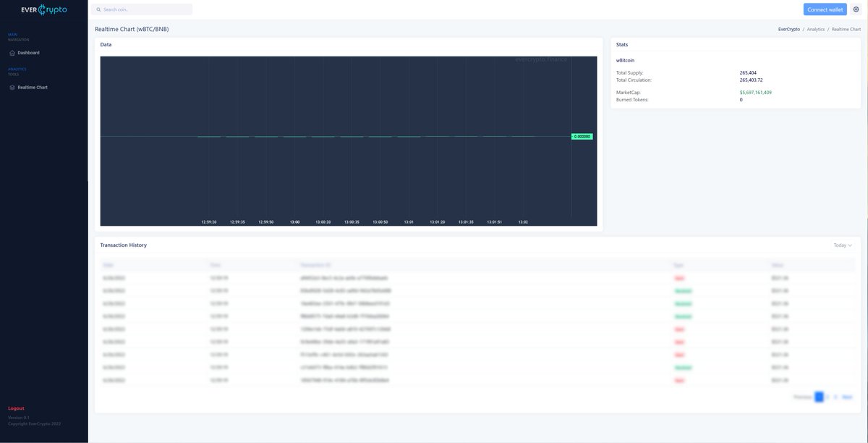Click the Total Circulation value 265,403.72
The width and height of the screenshot is (868, 443).
tap(751, 80)
